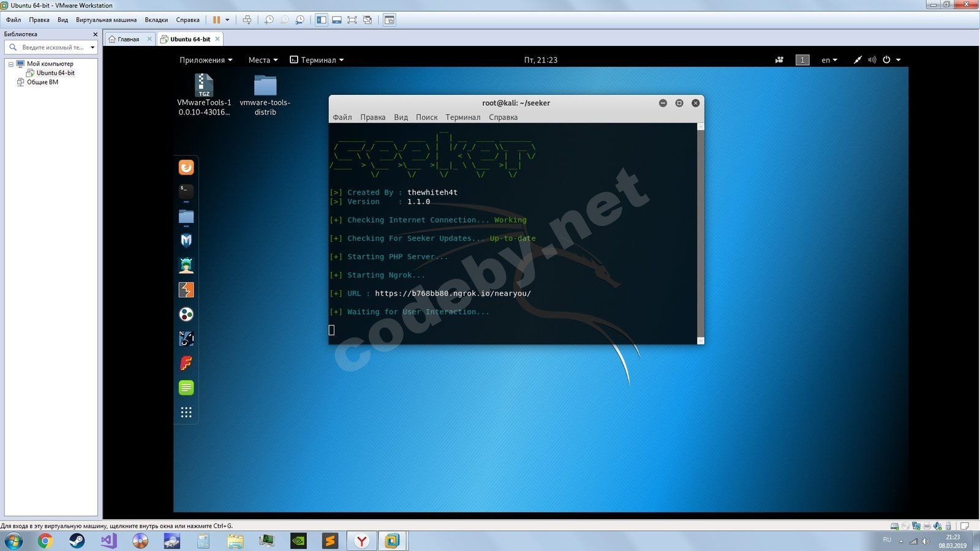Expand the library search options dropdown
Screen dimensions: 980x551
[92, 47]
